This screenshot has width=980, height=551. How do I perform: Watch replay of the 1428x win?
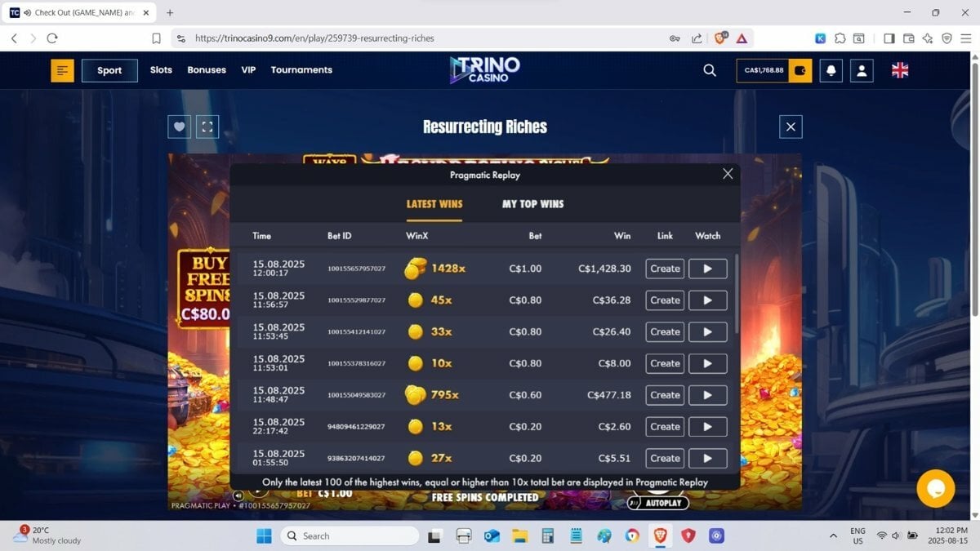click(x=707, y=269)
